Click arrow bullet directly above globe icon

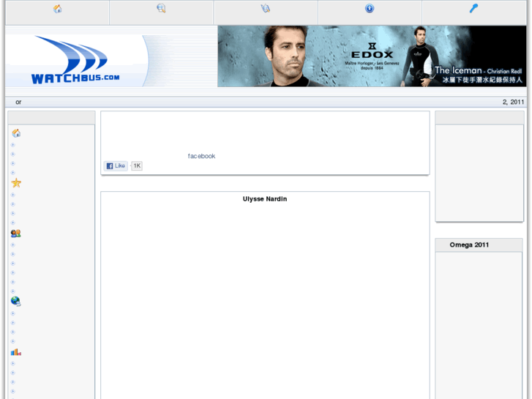(13, 291)
